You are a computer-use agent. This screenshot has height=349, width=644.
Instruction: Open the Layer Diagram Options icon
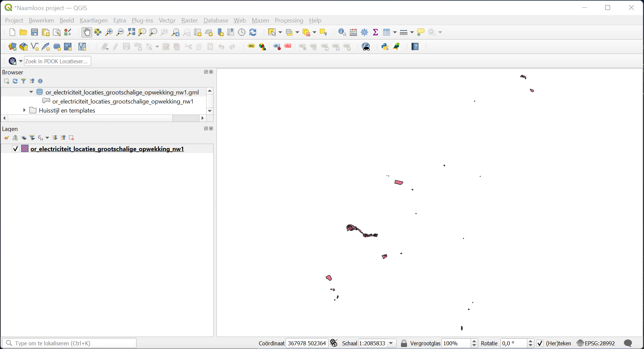pyautogui.click(x=262, y=47)
